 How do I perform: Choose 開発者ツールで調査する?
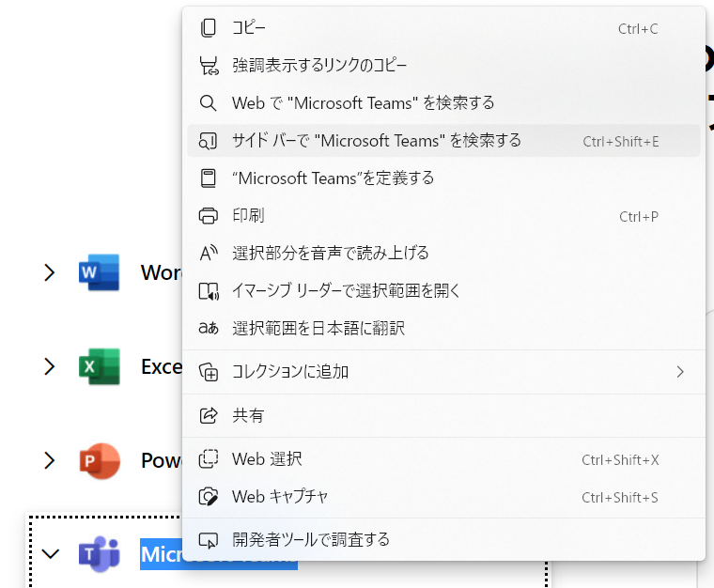point(443,540)
